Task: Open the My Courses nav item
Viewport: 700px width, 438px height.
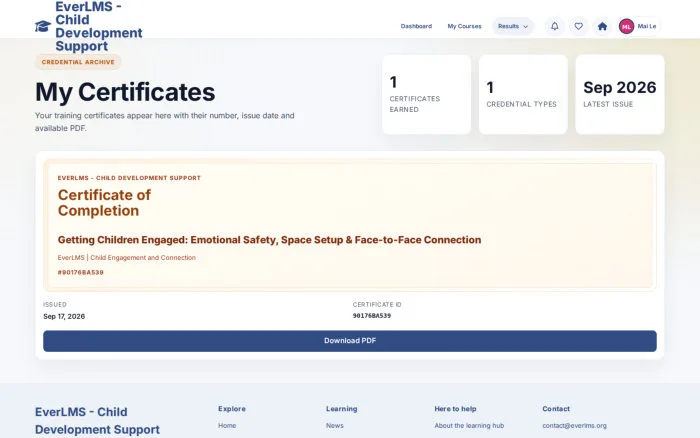Action: click(x=464, y=26)
